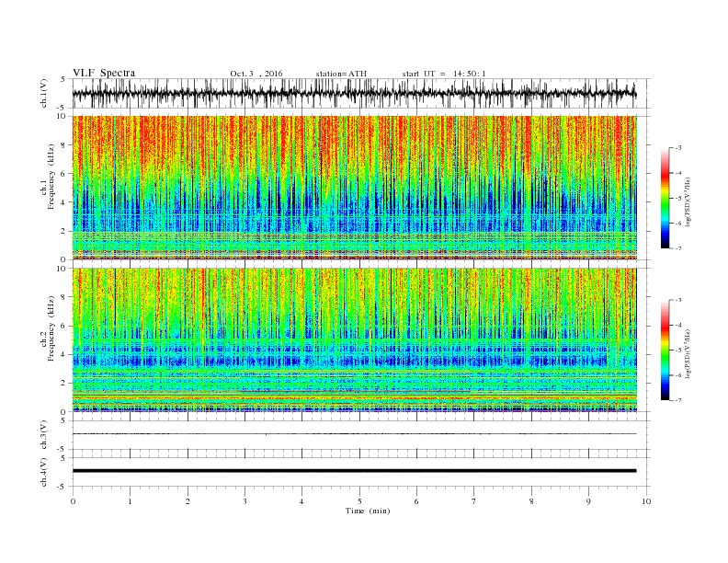Click the ch.3 flat voltage trace
Image resolution: width=728 pixels, height=563 pixels.
pyautogui.click(x=354, y=434)
